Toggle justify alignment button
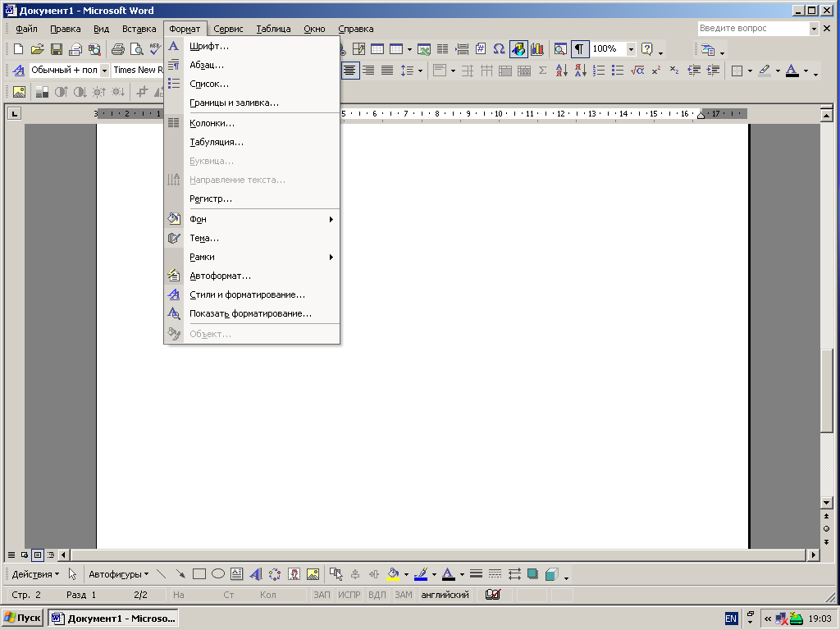840x630 pixels. click(x=387, y=71)
